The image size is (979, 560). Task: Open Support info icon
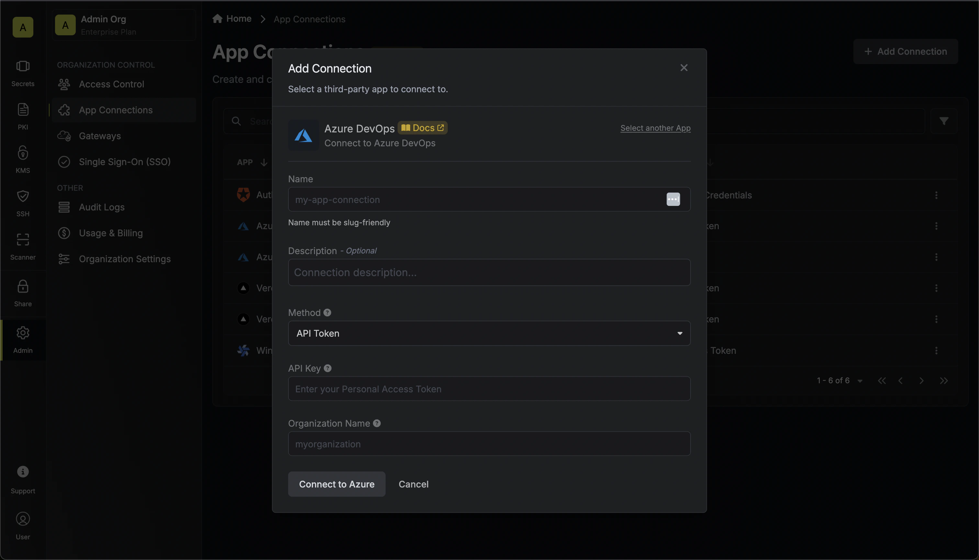23,472
